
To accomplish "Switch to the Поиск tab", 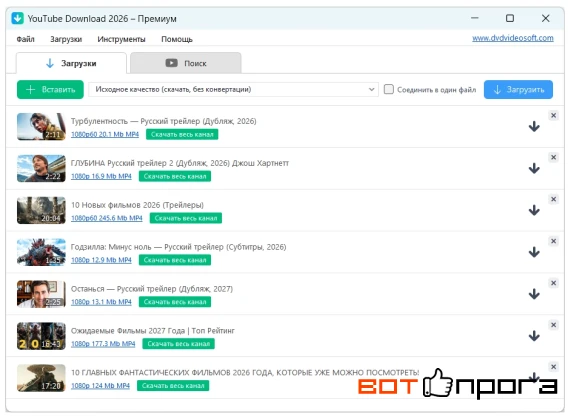I will pos(186,63).
